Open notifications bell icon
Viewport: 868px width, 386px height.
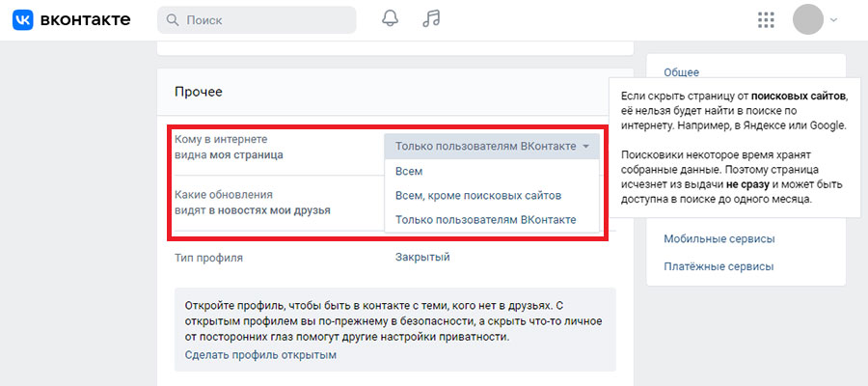coord(391,18)
